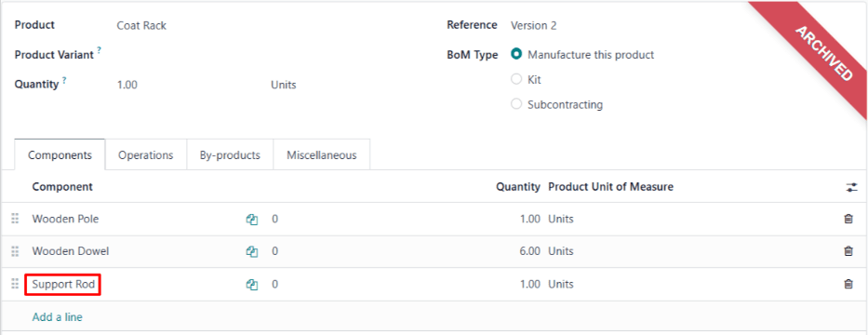Delete the Wooden Pole component row
Screen dimensions: 868x335
click(848, 220)
